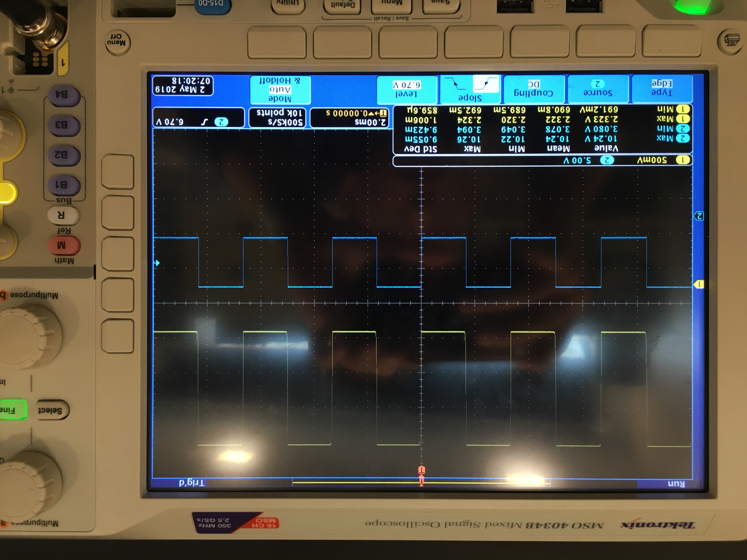Click the blue trigger level arrow
The width and height of the screenshot is (747, 560).
tap(156, 263)
